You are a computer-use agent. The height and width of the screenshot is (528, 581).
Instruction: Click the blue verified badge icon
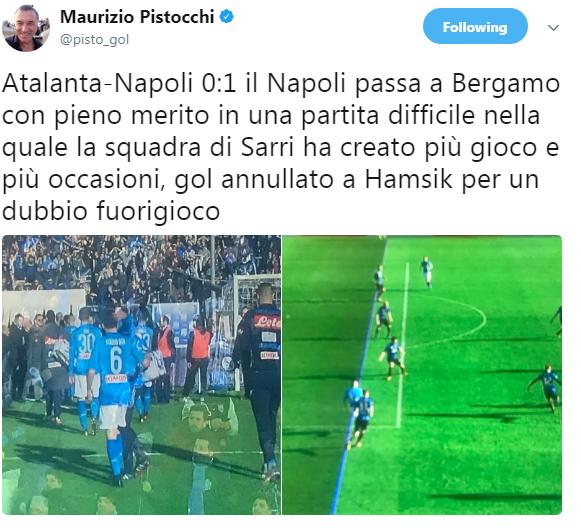pyautogui.click(x=227, y=16)
